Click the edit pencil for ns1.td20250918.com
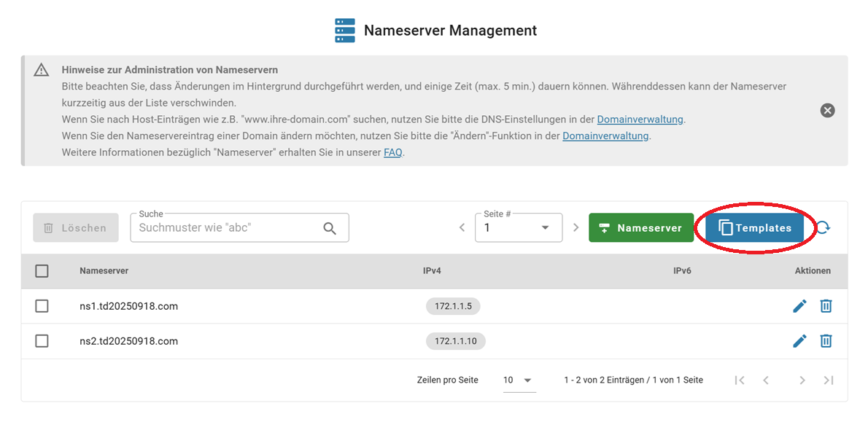The image size is (868, 430). pyautogui.click(x=799, y=306)
